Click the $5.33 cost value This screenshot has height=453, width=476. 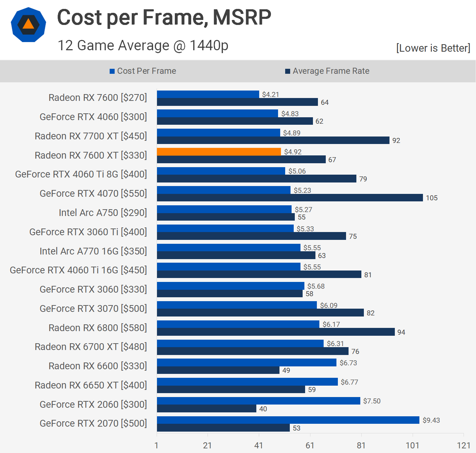coord(305,229)
